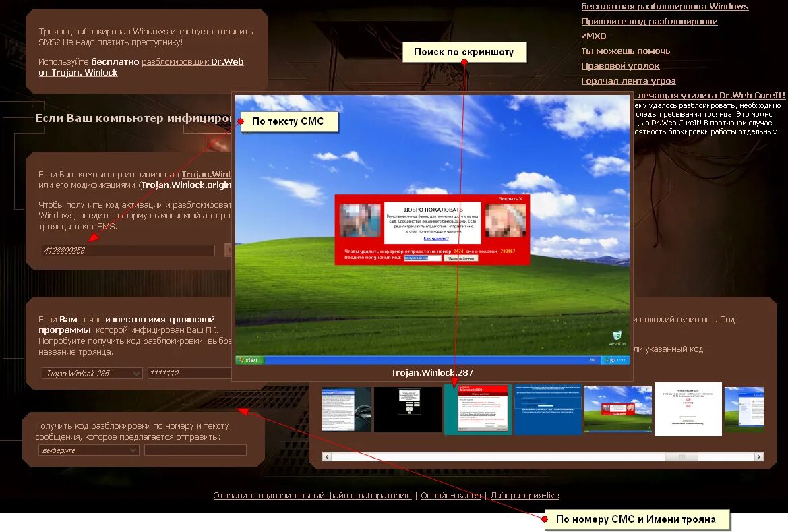
Task: Open Отправить подозрительный файл в лабораторию link
Action: [312, 496]
